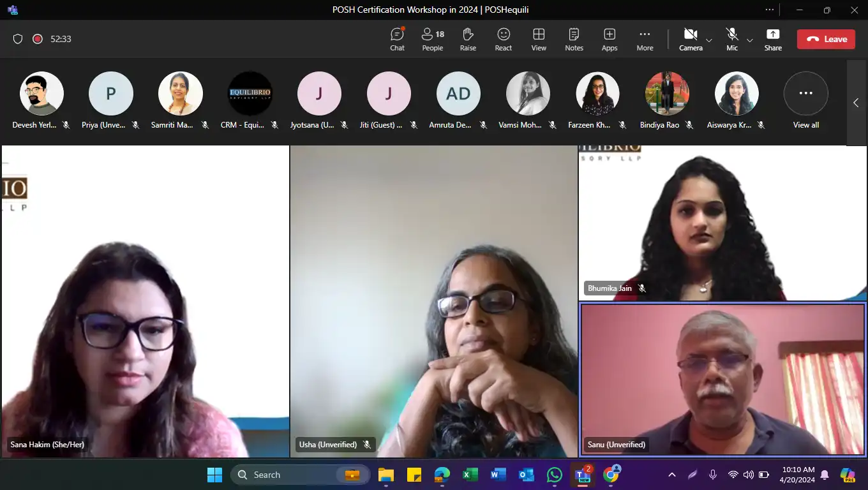Expand the Mic options dropdown arrow
This screenshot has height=490, width=868.
point(750,40)
